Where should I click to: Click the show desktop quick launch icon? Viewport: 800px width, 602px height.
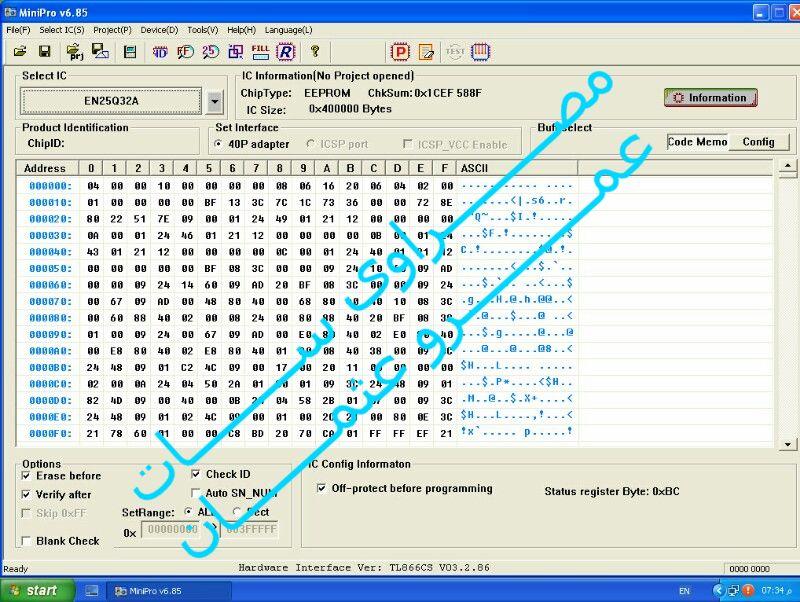point(92,591)
